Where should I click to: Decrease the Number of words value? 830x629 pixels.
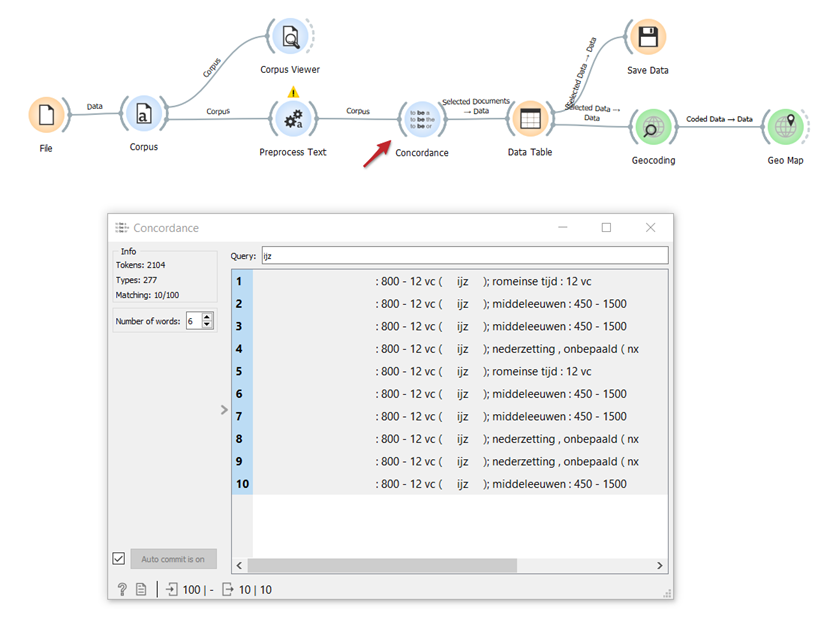(x=207, y=325)
